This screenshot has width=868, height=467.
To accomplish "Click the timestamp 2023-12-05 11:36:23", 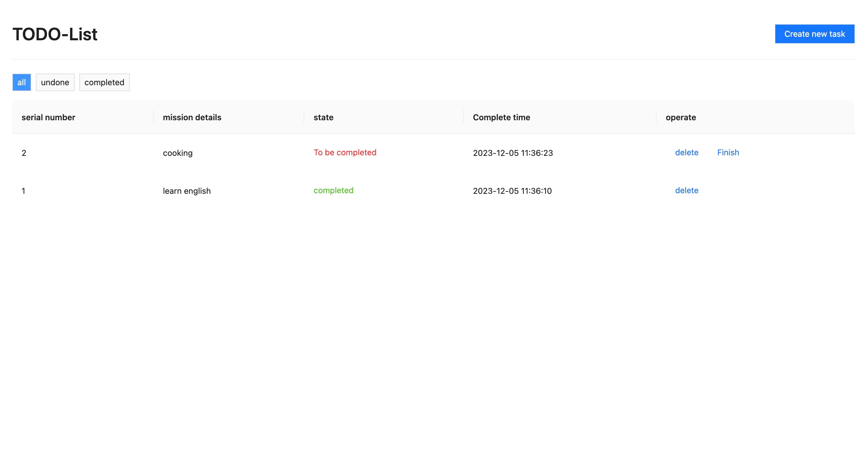I will point(512,153).
